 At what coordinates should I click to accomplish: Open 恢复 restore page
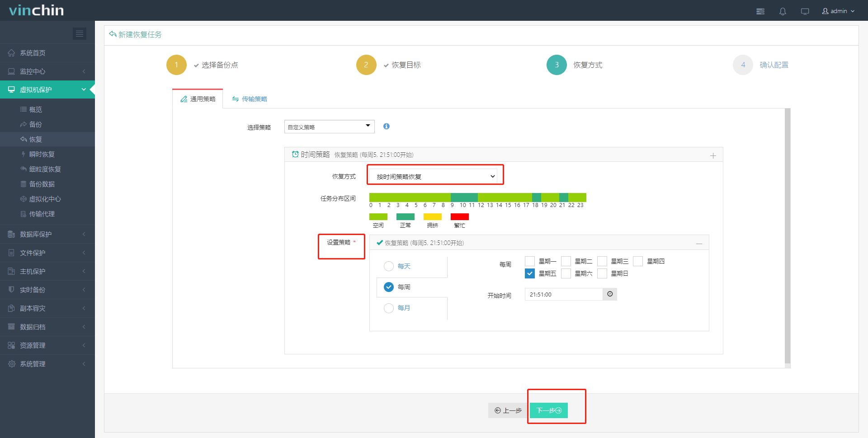pos(47,139)
